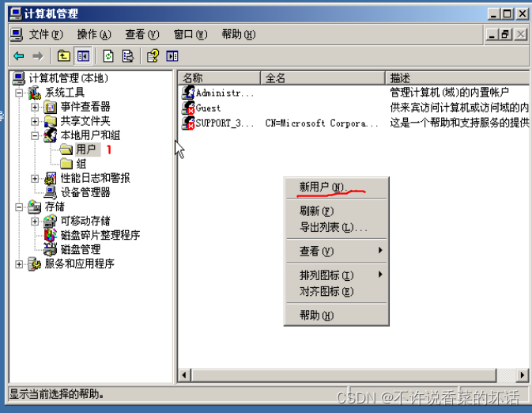This screenshot has height=413, width=532.
Task: Sort by the 描述 column header
Action: click(458, 78)
